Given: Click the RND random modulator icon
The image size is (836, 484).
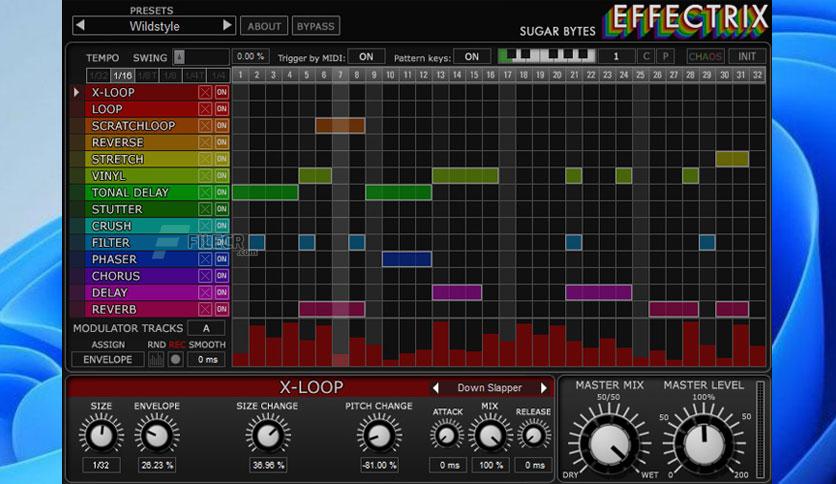Looking at the screenshot, I should tap(155, 359).
